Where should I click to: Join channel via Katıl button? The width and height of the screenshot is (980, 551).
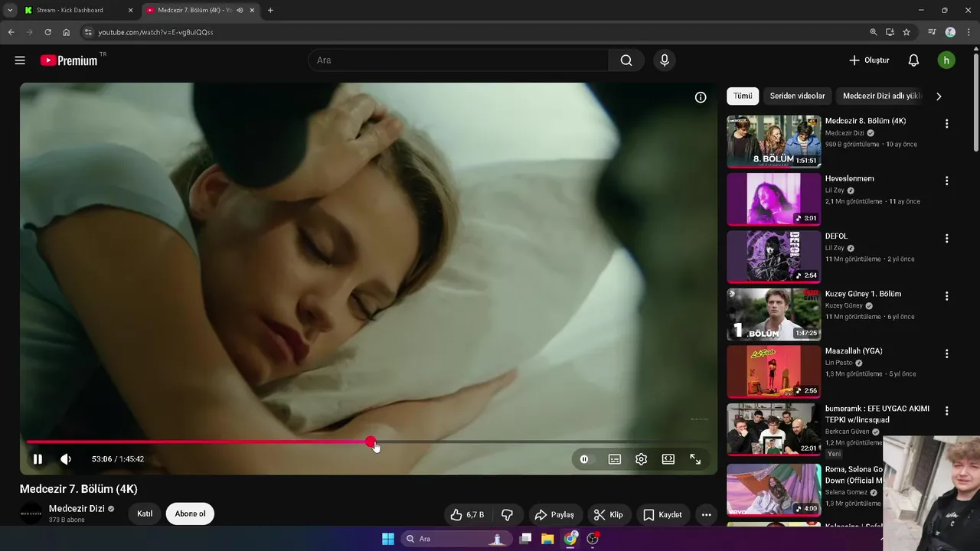(x=145, y=514)
